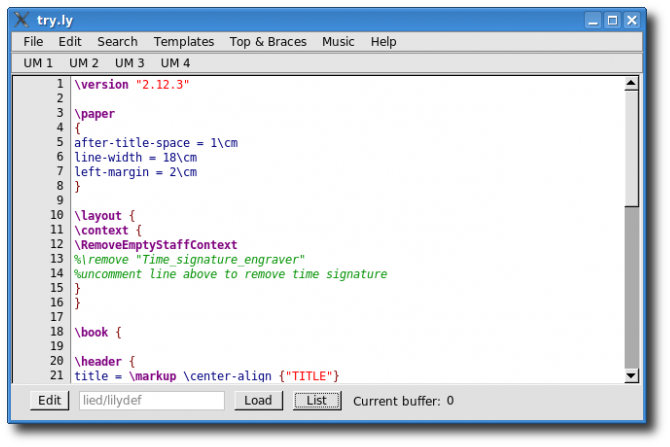Open the UM 4 user menu
This screenshot has width=670, height=447.
pos(175,63)
